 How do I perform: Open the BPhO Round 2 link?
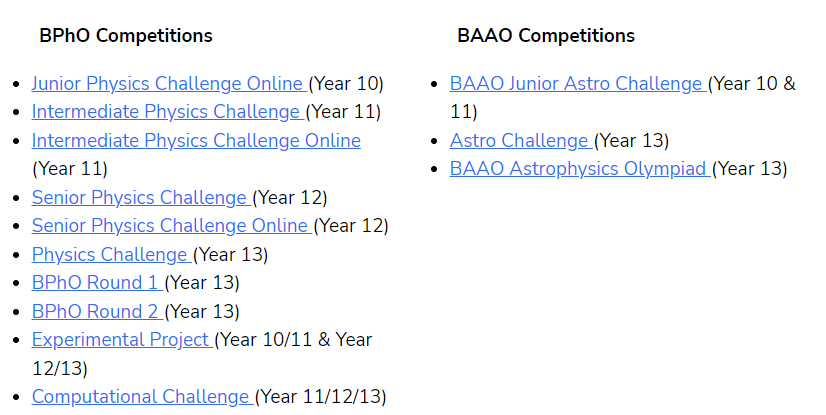(96, 311)
